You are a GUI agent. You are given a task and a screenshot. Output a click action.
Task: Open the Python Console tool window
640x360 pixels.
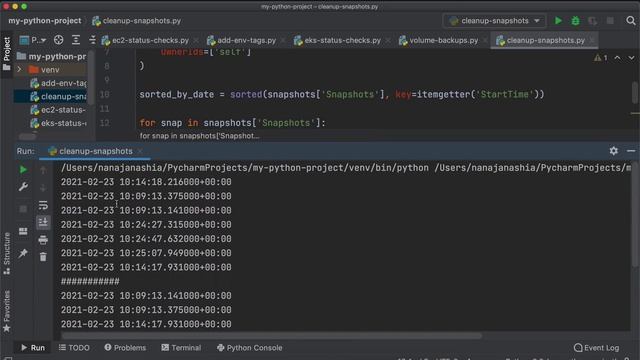point(249,348)
